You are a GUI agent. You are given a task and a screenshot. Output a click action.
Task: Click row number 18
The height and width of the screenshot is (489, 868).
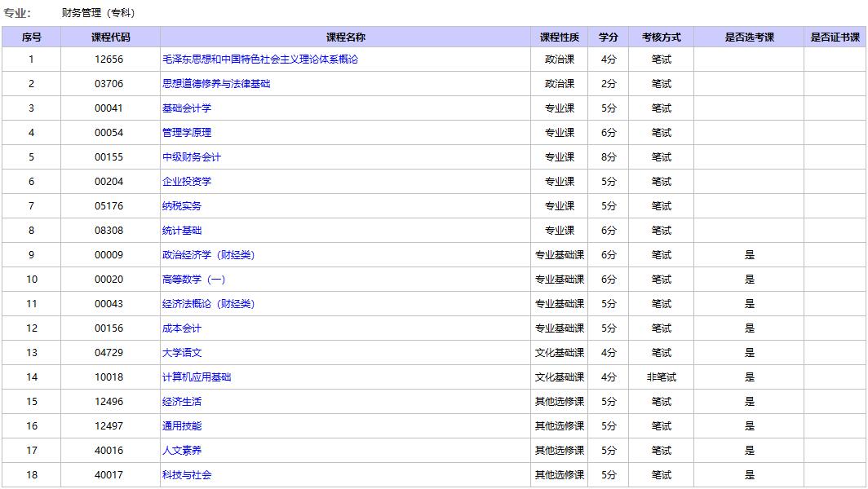(x=32, y=474)
